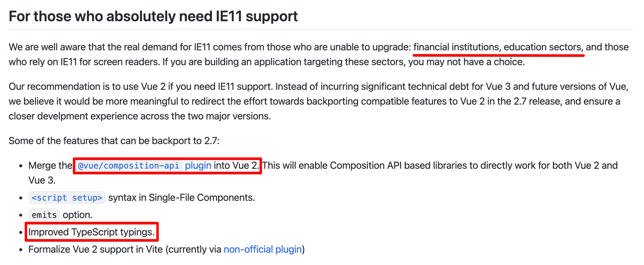Click the bullet dot beside <script setup>
Screen dimensions: 644x265
21,198
